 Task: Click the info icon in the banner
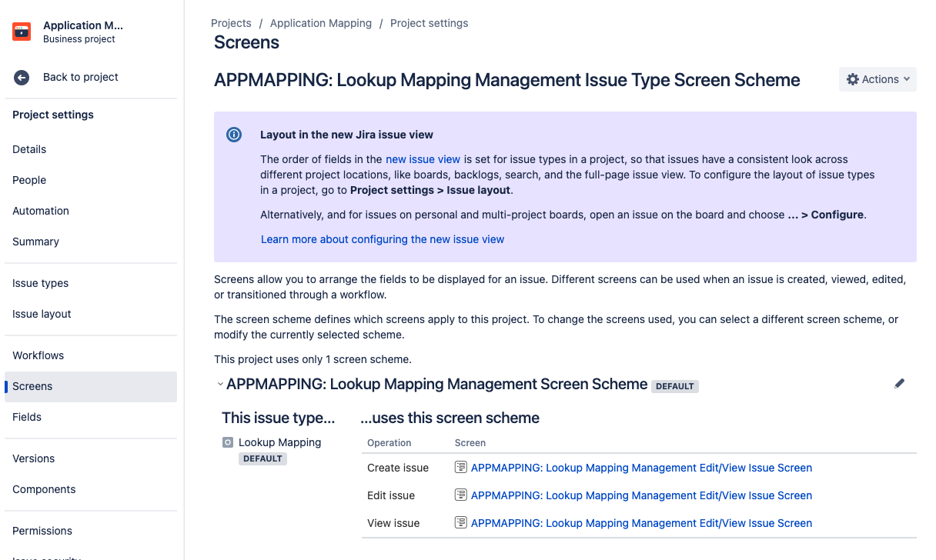[x=235, y=134]
